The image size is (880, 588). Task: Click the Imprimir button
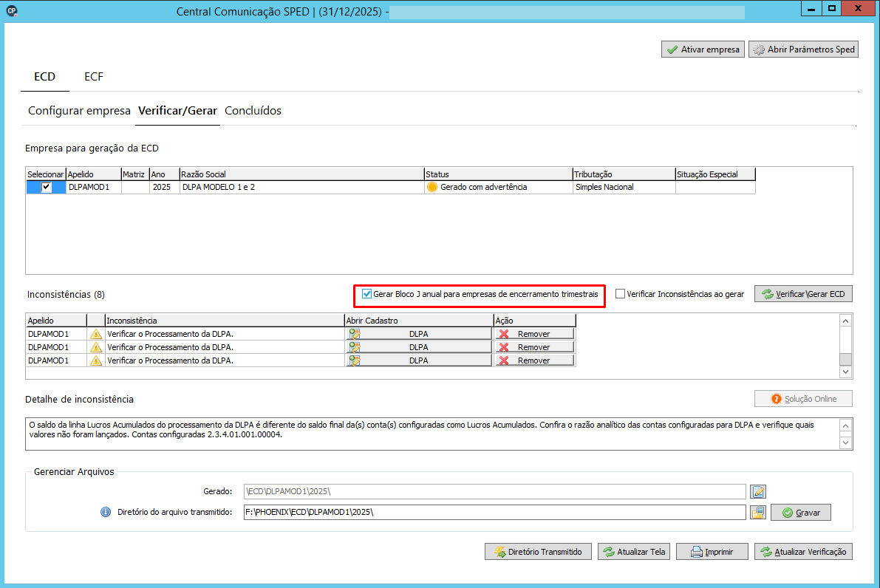(x=712, y=552)
